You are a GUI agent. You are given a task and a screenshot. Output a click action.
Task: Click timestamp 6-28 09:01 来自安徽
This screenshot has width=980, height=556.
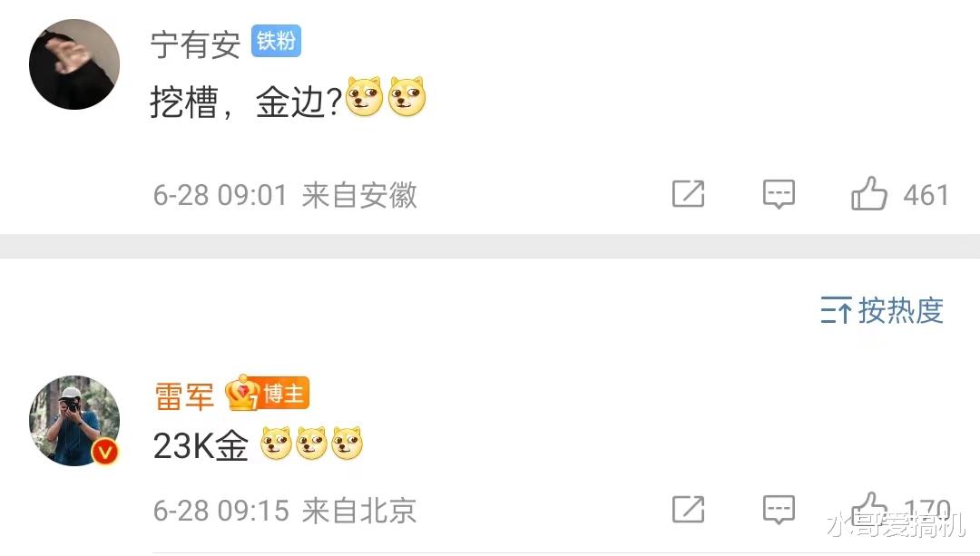click(285, 195)
